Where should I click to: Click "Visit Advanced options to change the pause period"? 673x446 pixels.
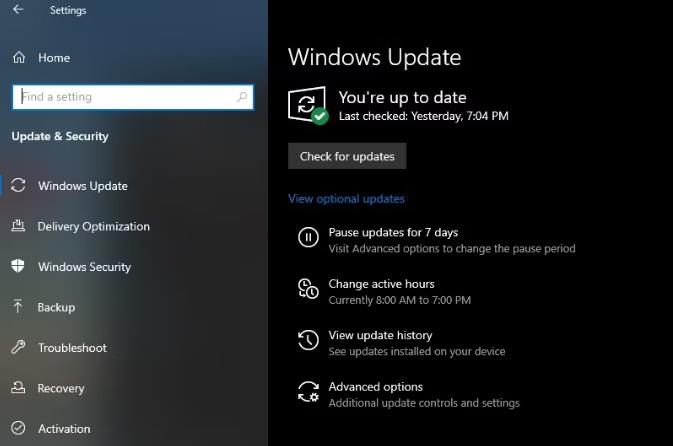coord(452,249)
